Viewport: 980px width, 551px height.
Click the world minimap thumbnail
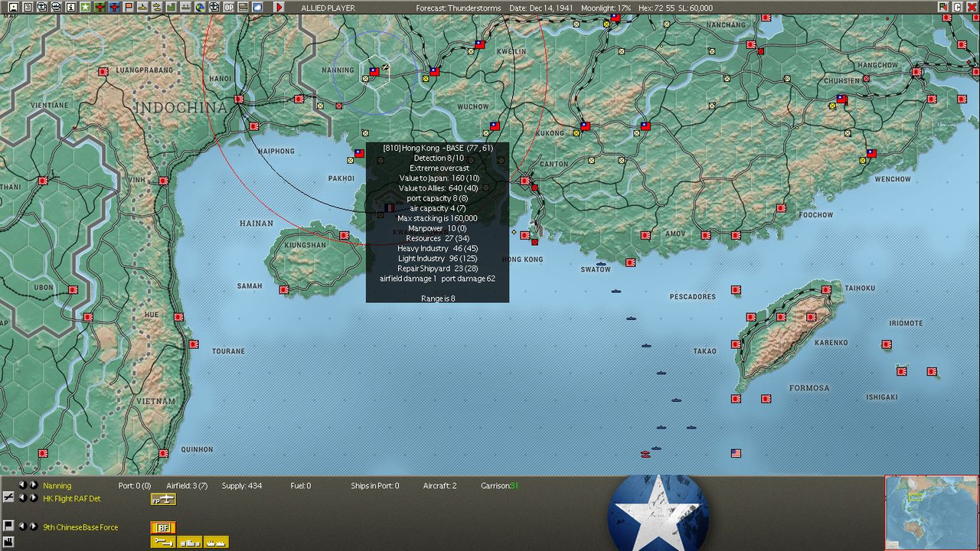point(931,512)
